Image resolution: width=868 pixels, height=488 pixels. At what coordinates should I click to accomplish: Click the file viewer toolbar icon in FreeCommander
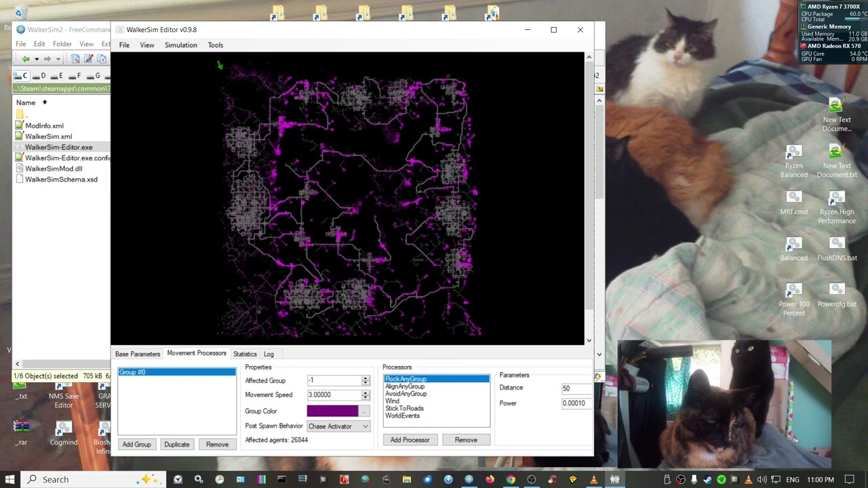pyautogui.click(x=75, y=59)
